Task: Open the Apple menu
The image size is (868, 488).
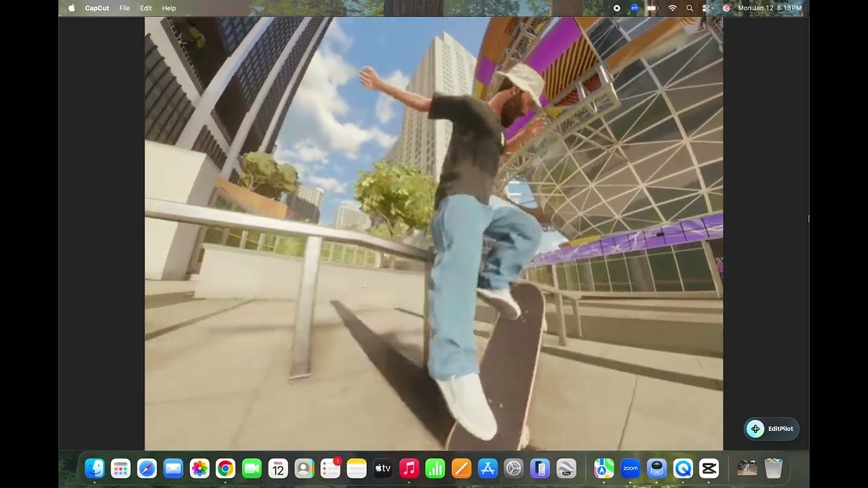Action: 72,8
